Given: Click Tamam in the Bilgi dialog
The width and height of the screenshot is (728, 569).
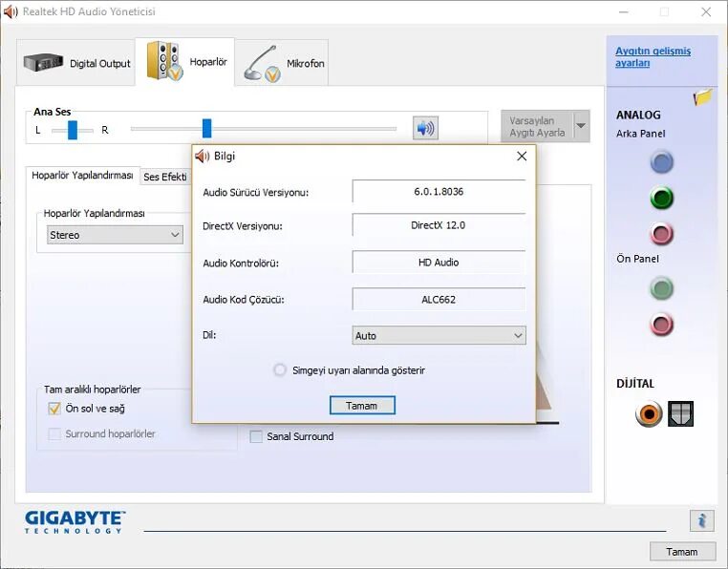Looking at the screenshot, I should (x=362, y=406).
